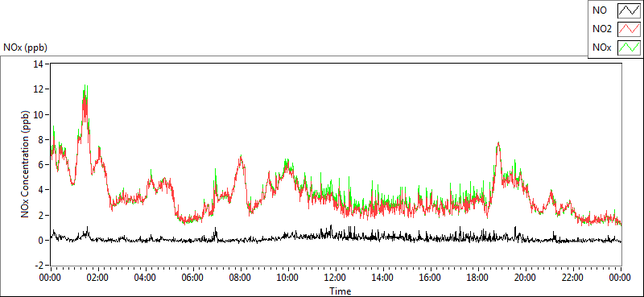Select the NO2 legend label
Image resolution: width=644 pixels, height=297 pixels.
(x=602, y=29)
